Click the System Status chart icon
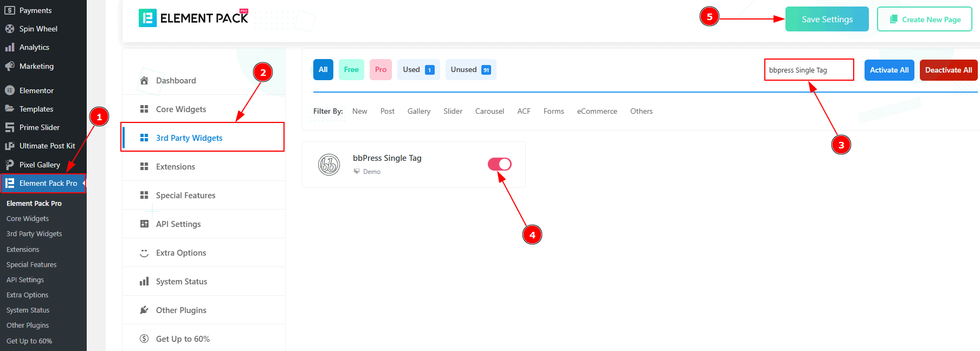 pos(144,282)
